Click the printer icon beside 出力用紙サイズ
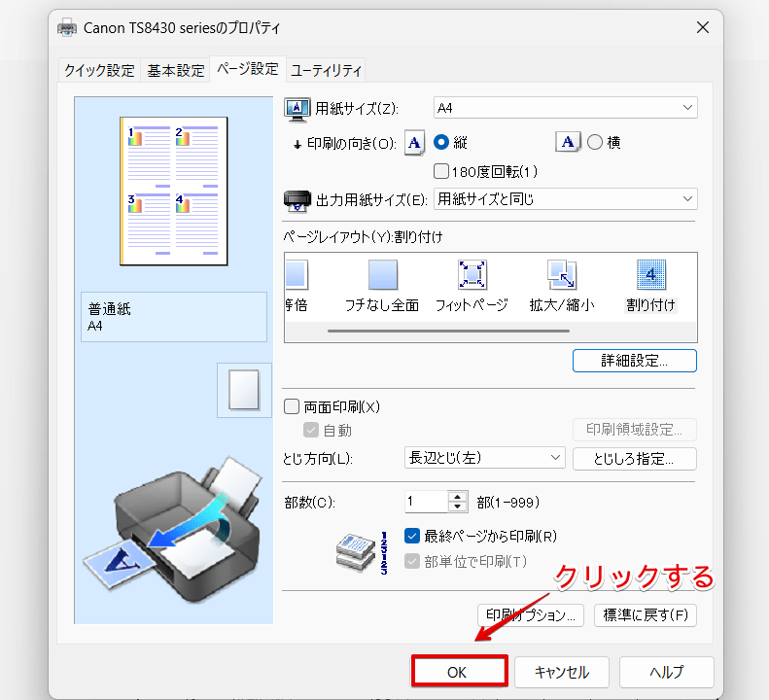 tap(297, 201)
